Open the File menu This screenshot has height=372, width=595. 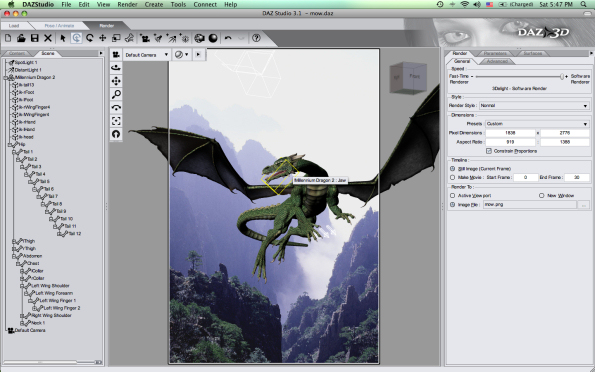pos(66,5)
